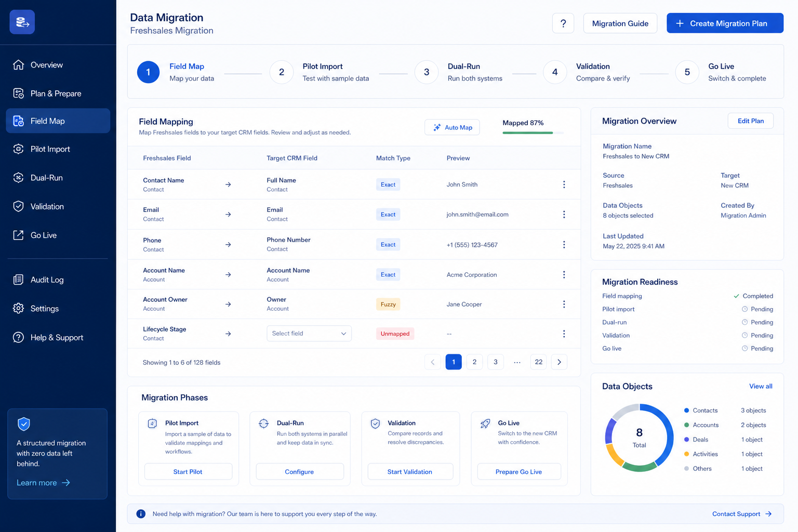Click the arrow in Contact Name mapping row
This screenshot has width=798, height=532.
[228, 184]
